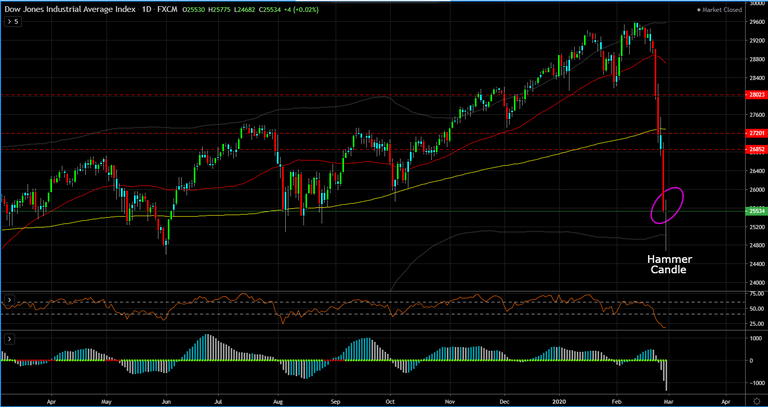Click the 26000 price scale label
Image resolution: width=768 pixels, height=407 pixels.
(755, 190)
